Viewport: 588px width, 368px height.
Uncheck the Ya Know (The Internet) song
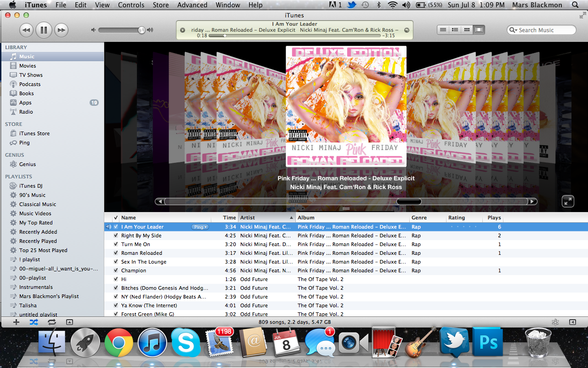pos(116,305)
